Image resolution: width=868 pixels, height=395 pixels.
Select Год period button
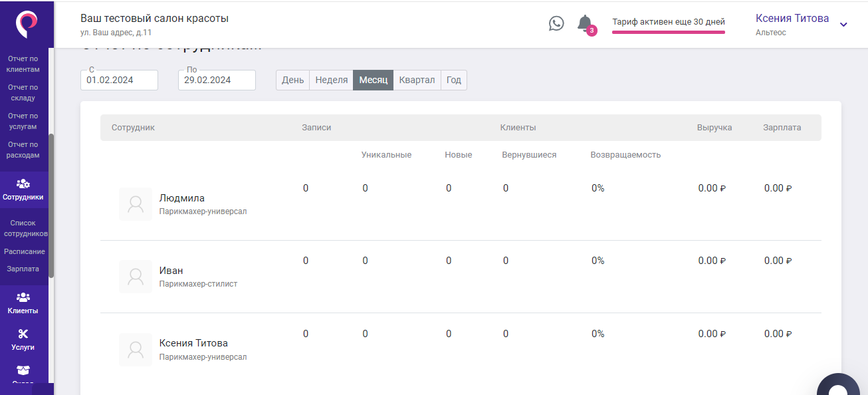point(454,80)
